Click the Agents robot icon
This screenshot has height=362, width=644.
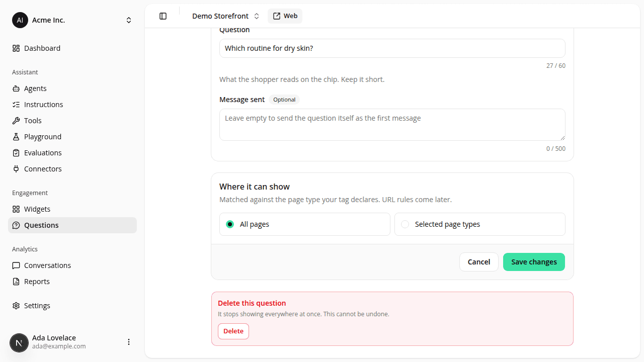coord(16,88)
